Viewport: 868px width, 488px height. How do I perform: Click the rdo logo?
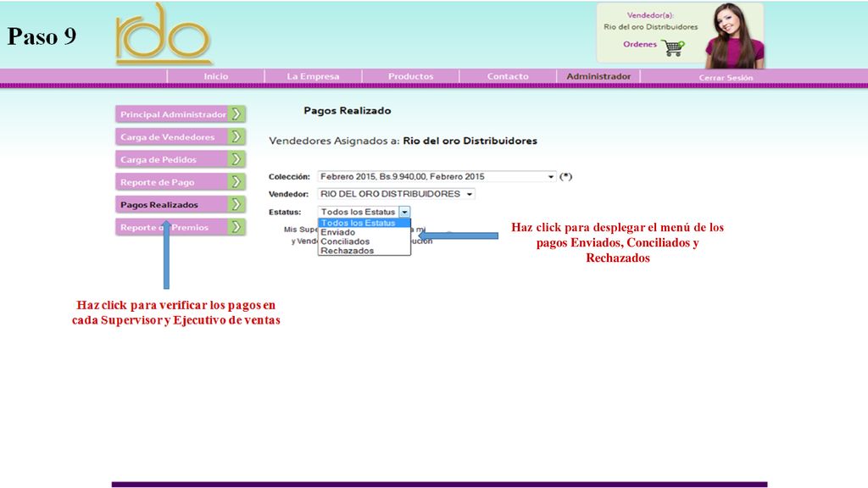tap(164, 34)
